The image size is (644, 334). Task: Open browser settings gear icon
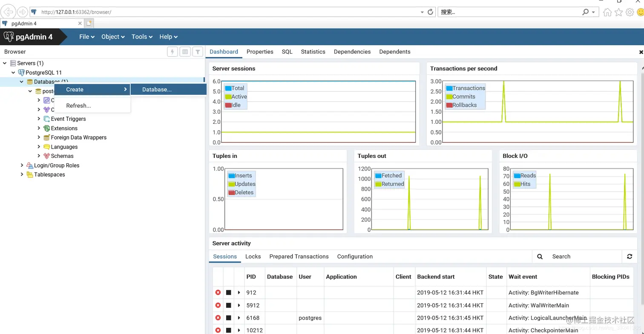click(630, 12)
